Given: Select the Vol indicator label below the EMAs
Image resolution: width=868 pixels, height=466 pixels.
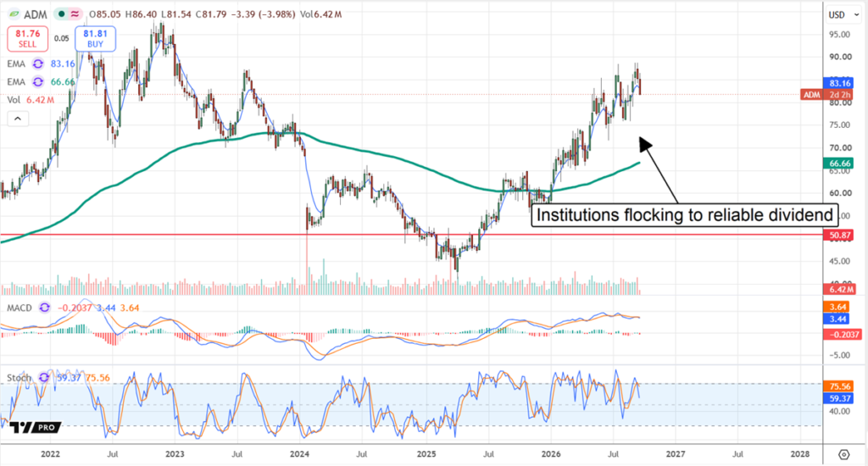Looking at the screenshot, I should click(x=14, y=100).
